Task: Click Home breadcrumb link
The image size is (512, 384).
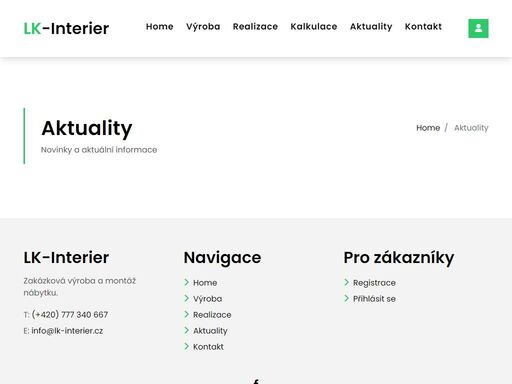Action: click(x=428, y=128)
